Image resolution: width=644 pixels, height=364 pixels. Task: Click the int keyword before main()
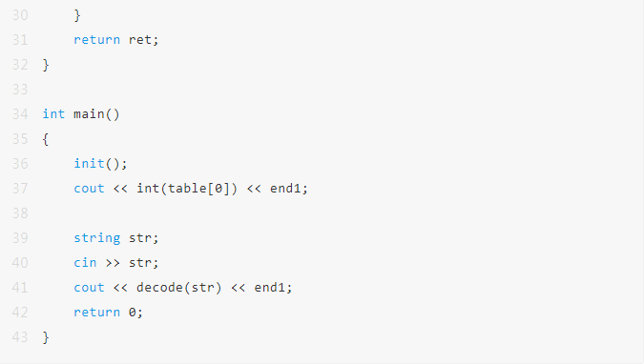[53, 114]
